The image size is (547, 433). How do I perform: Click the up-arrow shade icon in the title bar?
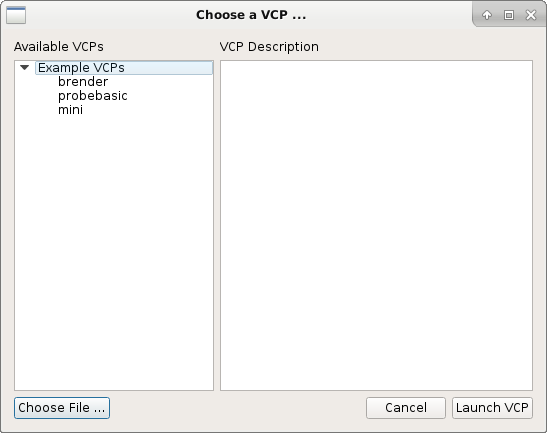487,15
